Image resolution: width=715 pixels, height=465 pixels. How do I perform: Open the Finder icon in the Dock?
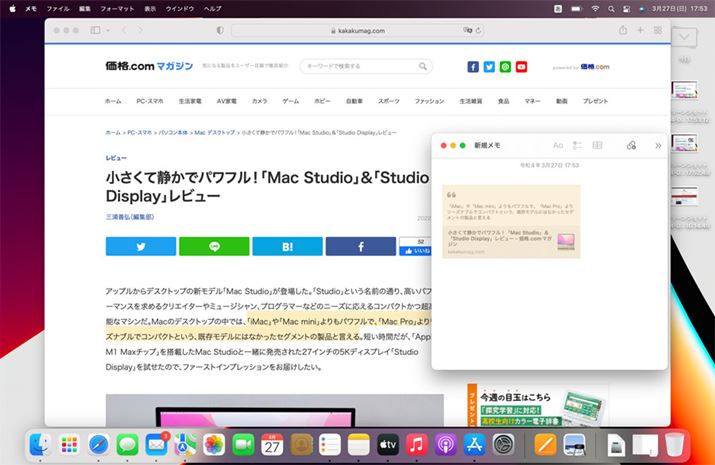pyautogui.click(x=40, y=444)
